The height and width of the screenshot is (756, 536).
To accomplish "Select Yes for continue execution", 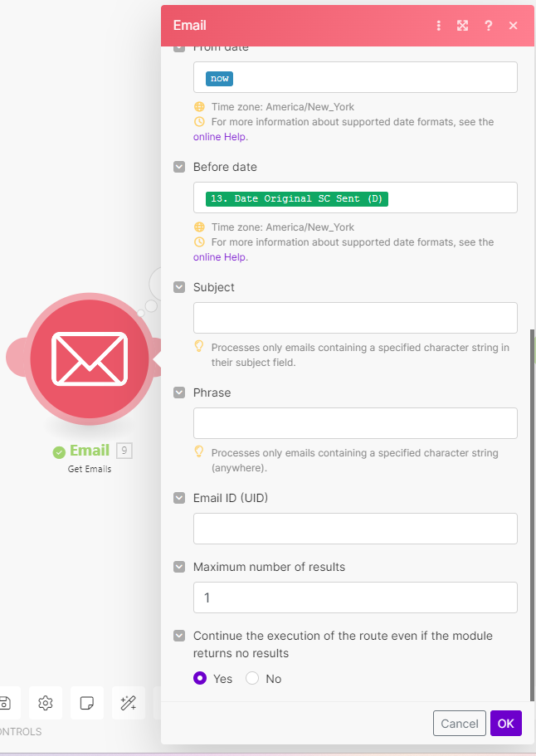I will click(x=200, y=678).
